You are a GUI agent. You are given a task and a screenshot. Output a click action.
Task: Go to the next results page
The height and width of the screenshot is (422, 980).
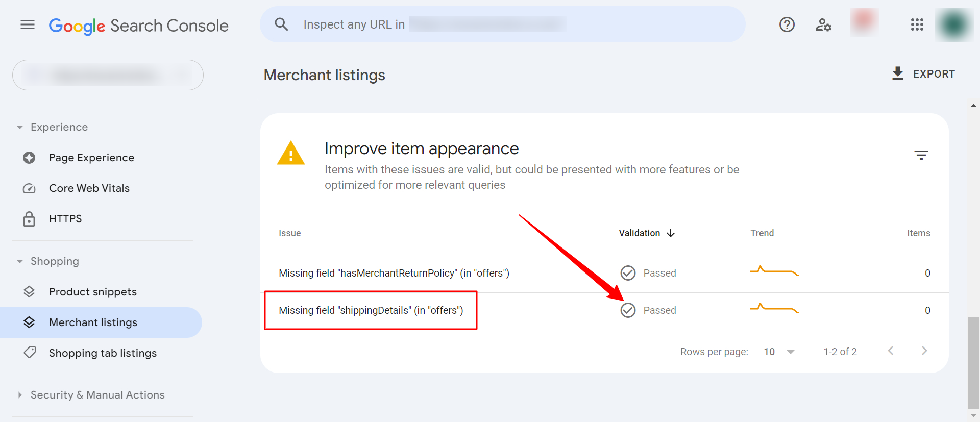coord(924,351)
